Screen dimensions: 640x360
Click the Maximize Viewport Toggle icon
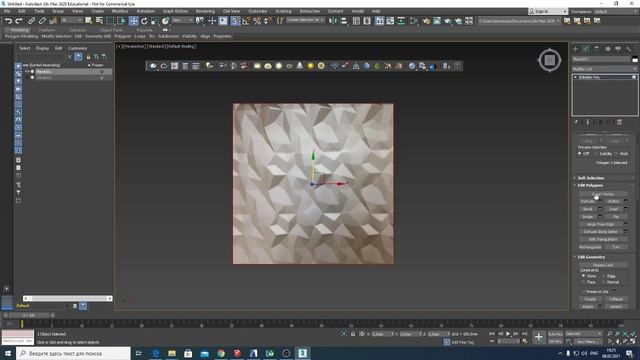pyautogui.click(x=632, y=341)
